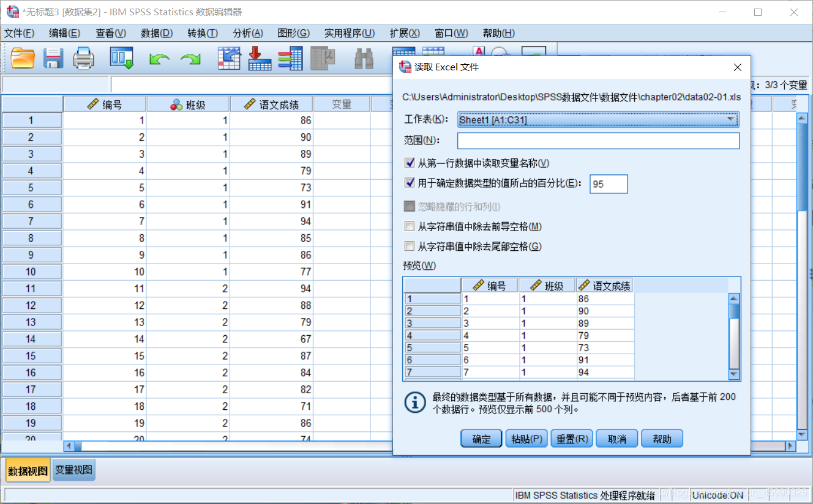Screen dimensions: 813x504
Task: Toggle 用于确定数据类型的值所占的百分比 checkbox
Action: click(x=410, y=182)
